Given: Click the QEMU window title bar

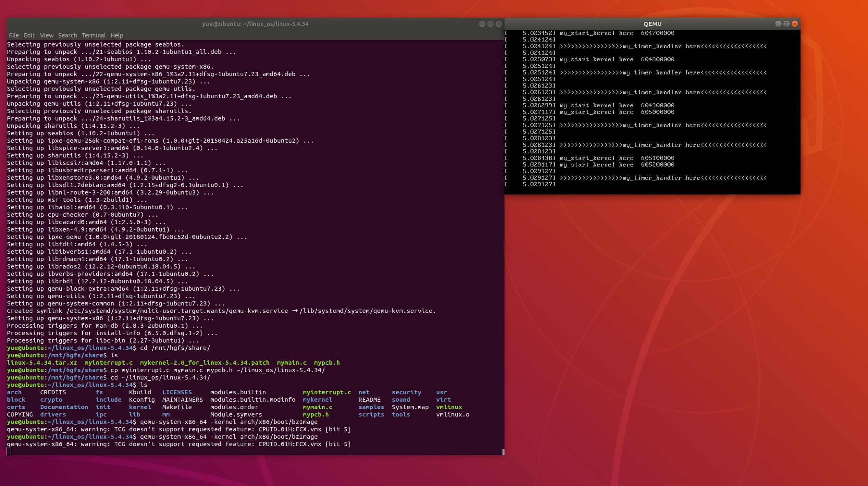Looking at the screenshot, I should coord(652,24).
